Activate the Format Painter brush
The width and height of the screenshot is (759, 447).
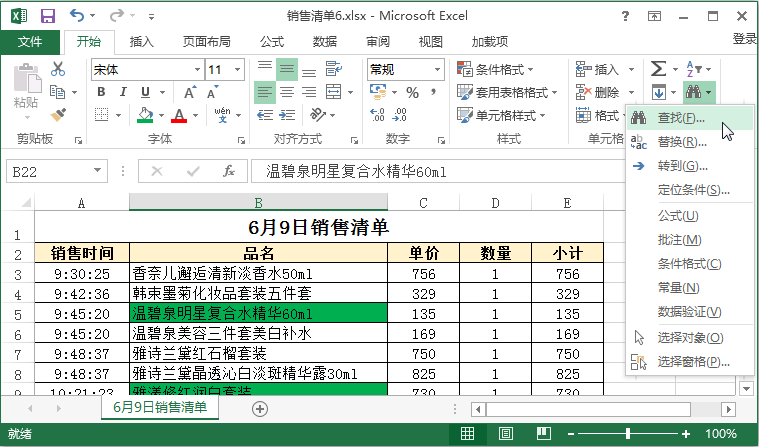tap(58, 115)
